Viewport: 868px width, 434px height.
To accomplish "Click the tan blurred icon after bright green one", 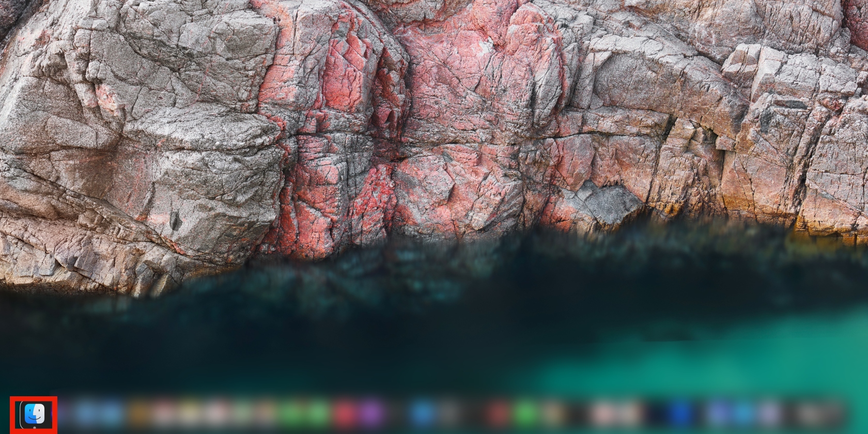I will click(x=553, y=413).
